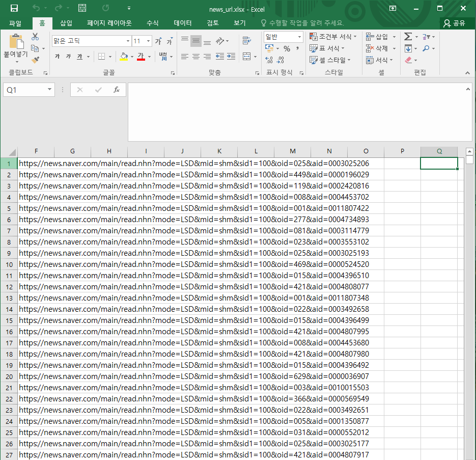This screenshot has width=476, height=460.
Task: Apply red font color with 가 icon
Action: 141,57
